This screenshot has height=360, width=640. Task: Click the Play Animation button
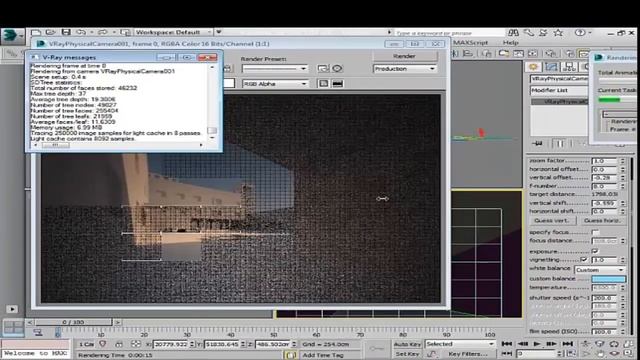pyautogui.click(x=537, y=344)
